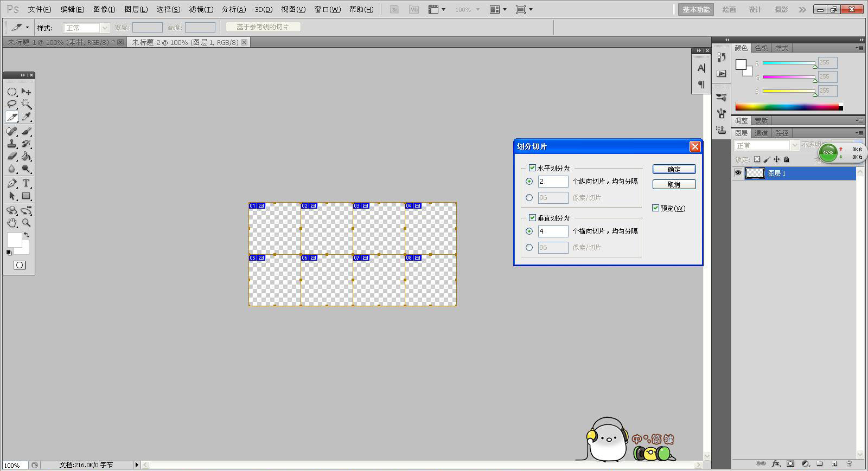Open the History panel icon
Image resolution: width=868 pixels, height=471 pixels.
pyautogui.click(x=721, y=57)
